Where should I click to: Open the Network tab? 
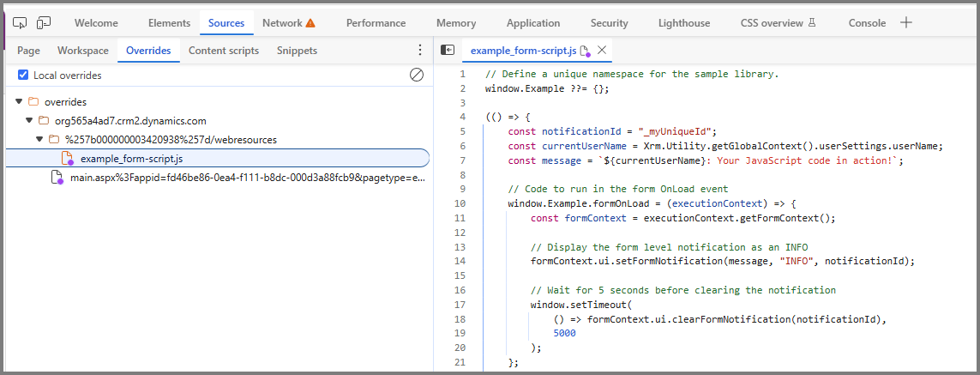[282, 23]
